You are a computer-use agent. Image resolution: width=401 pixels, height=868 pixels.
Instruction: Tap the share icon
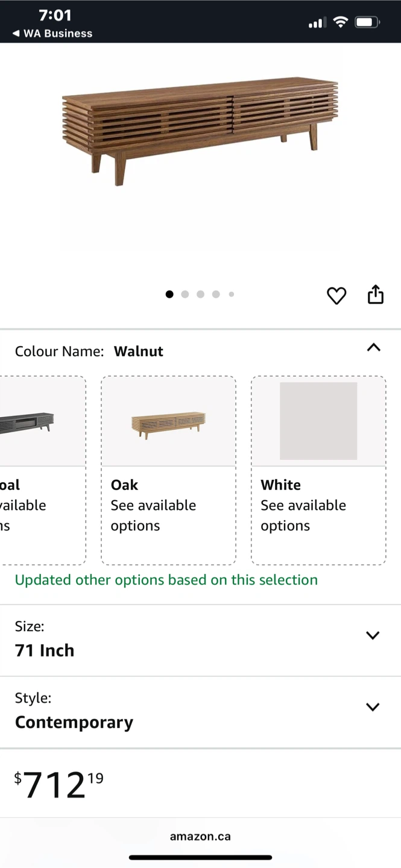(x=376, y=294)
